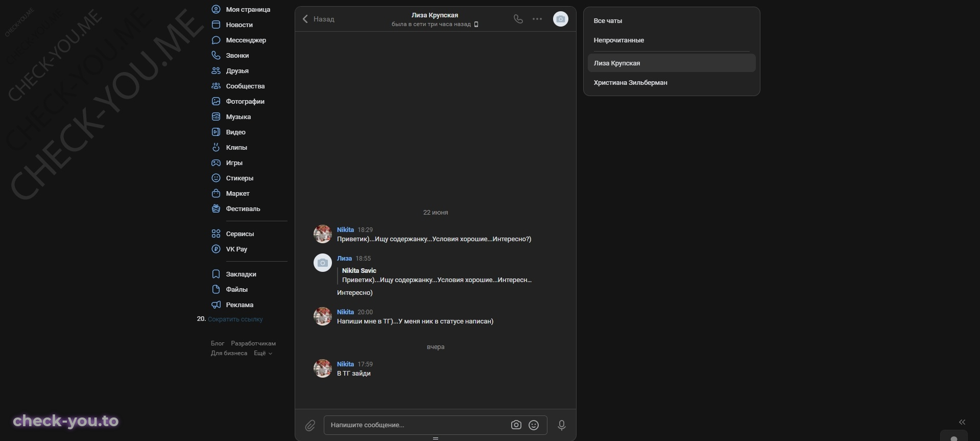Click sender name Nikita at 18:29
980x441 pixels.
pyautogui.click(x=345, y=230)
